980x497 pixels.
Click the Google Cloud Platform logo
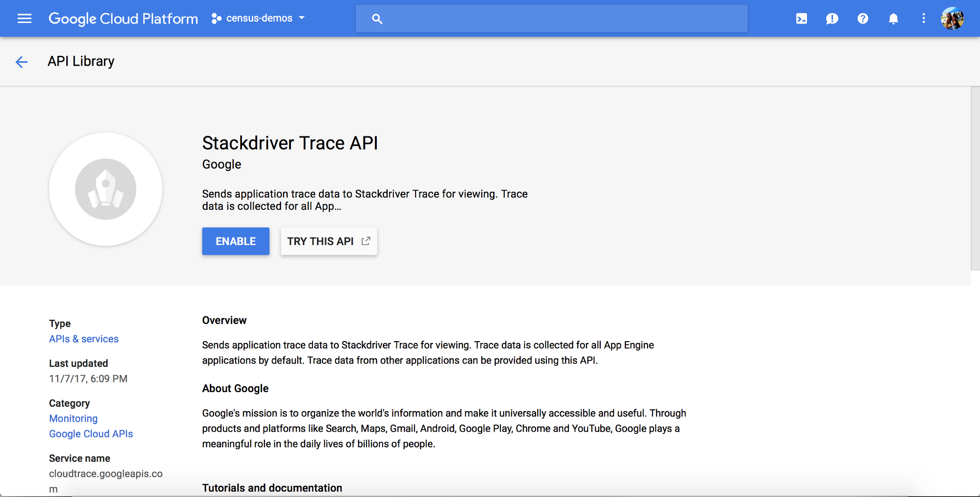click(x=123, y=19)
